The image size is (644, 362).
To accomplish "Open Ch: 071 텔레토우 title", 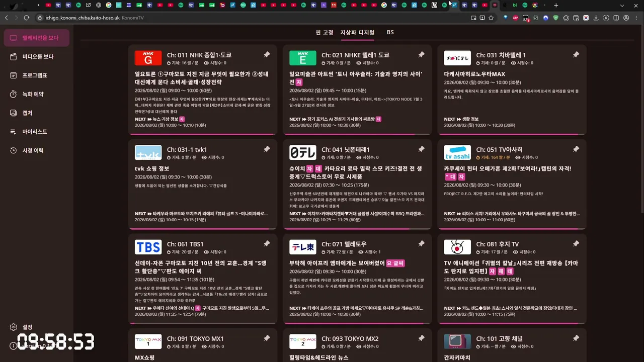I will (344, 244).
